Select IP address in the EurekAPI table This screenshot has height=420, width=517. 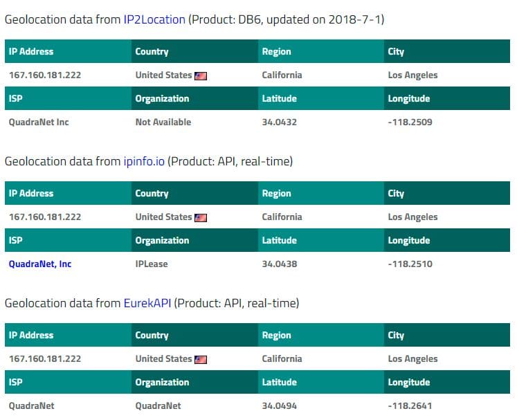pyautogui.click(x=45, y=358)
